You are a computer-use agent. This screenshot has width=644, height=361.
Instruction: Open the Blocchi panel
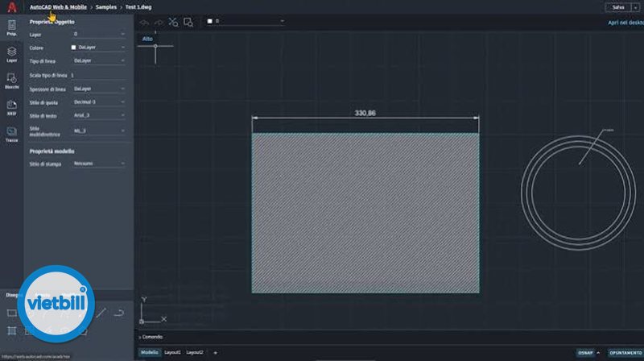click(x=11, y=81)
